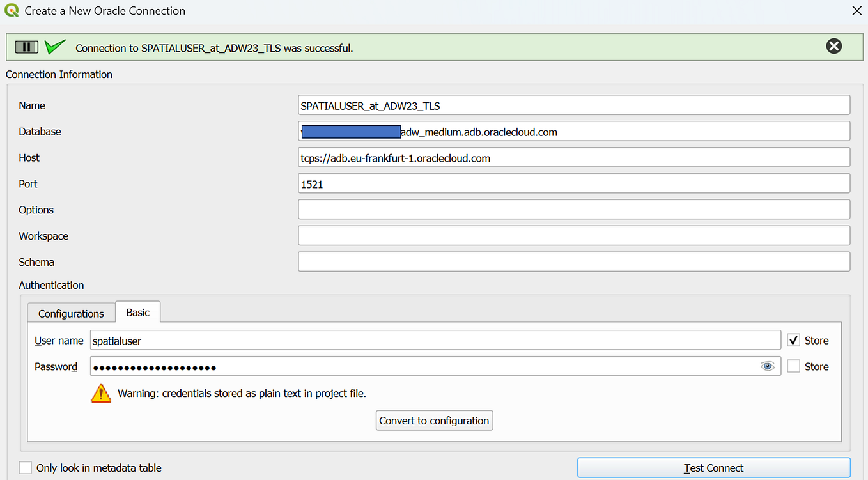Select the Database connection string field
The image size is (868, 480).
coord(574,131)
